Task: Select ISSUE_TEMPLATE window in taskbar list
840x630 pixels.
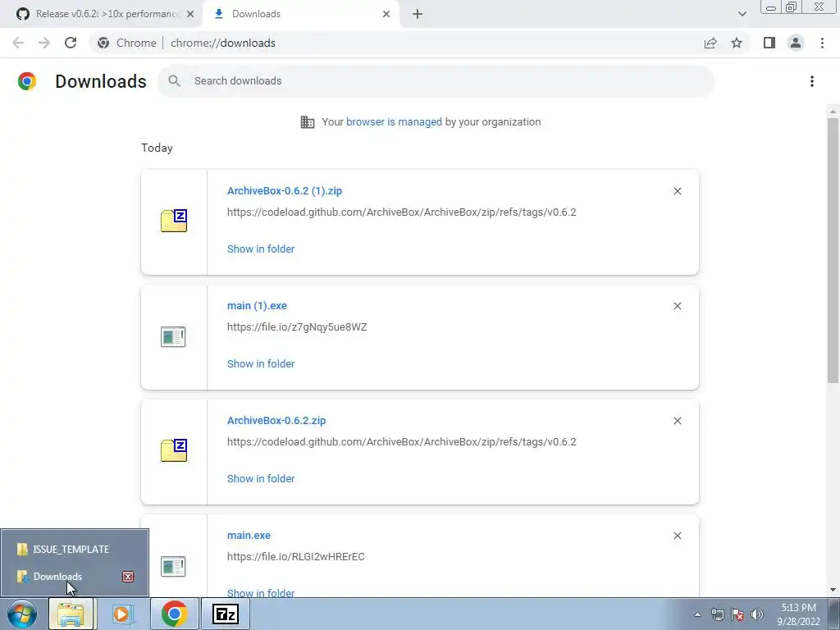Action: (75, 549)
